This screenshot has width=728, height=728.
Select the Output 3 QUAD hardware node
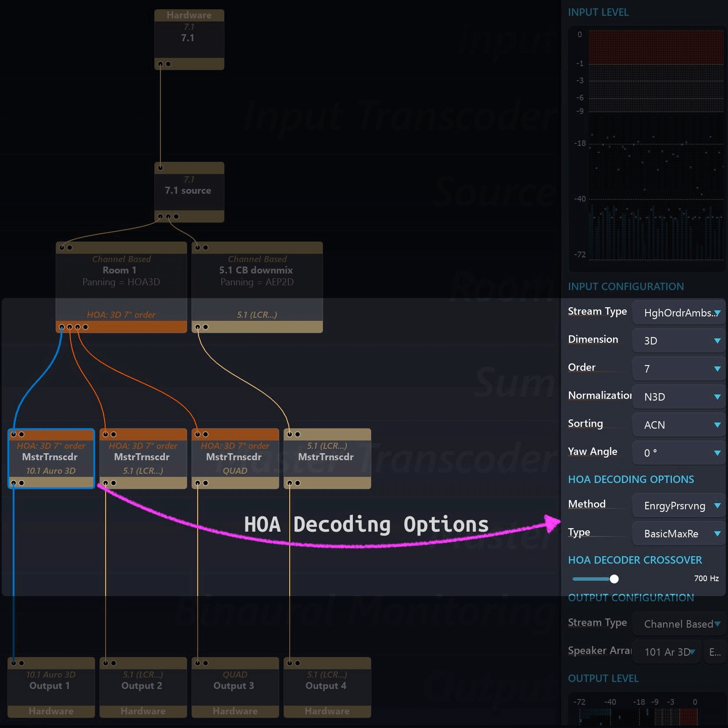pyautogui.click(x=235, y=686)
